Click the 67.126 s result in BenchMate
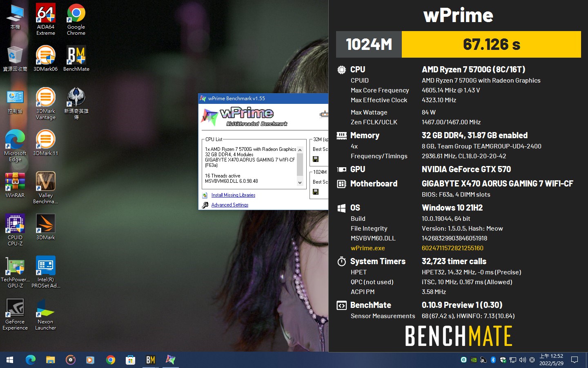 coord(491,44)
